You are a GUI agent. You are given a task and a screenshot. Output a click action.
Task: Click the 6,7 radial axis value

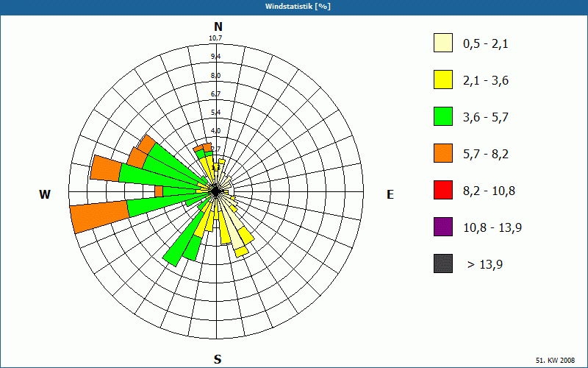(215, 94)
